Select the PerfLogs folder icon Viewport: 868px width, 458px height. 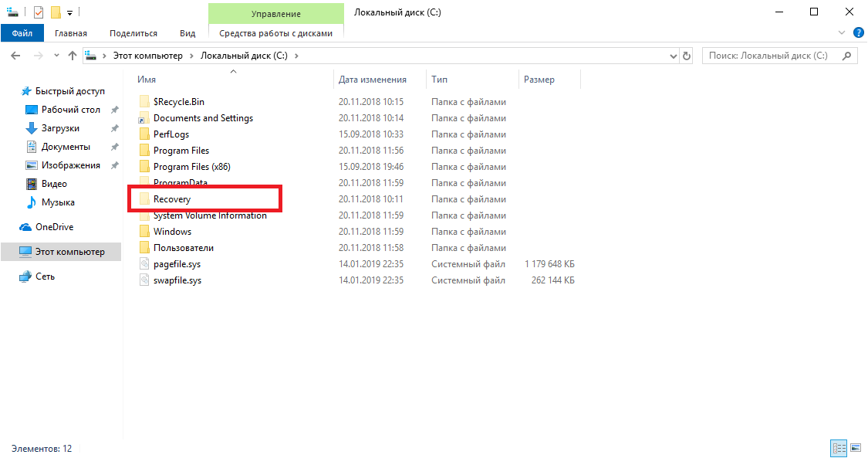tap(144, 134)
